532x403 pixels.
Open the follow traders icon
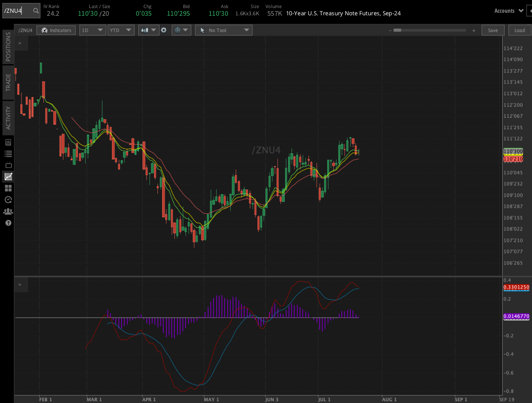tap(8, 211)
